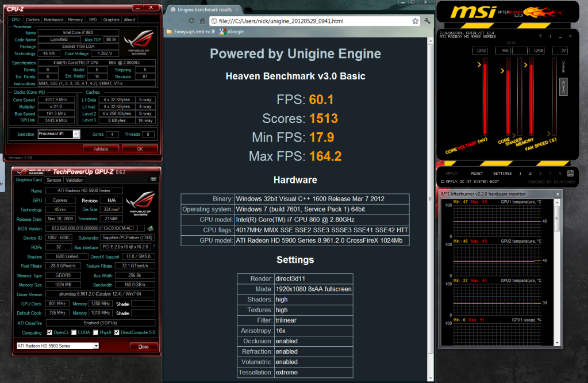Image resolution: width=588 pixels, height=383 pixels.
Task: Click the OK button in CPU-Z
Action: tap(140, 149)
